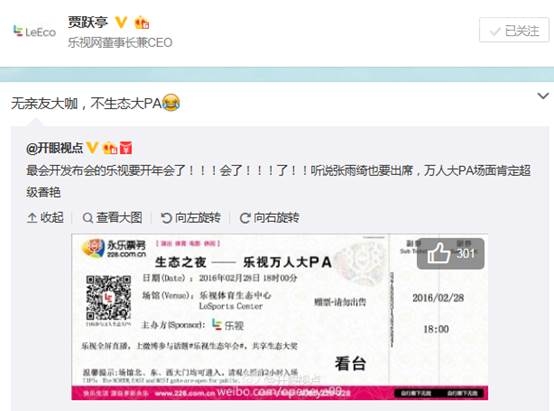554x411 pixels.
Task: Collapse the image with 收起
Action: [x=45, y=217]
